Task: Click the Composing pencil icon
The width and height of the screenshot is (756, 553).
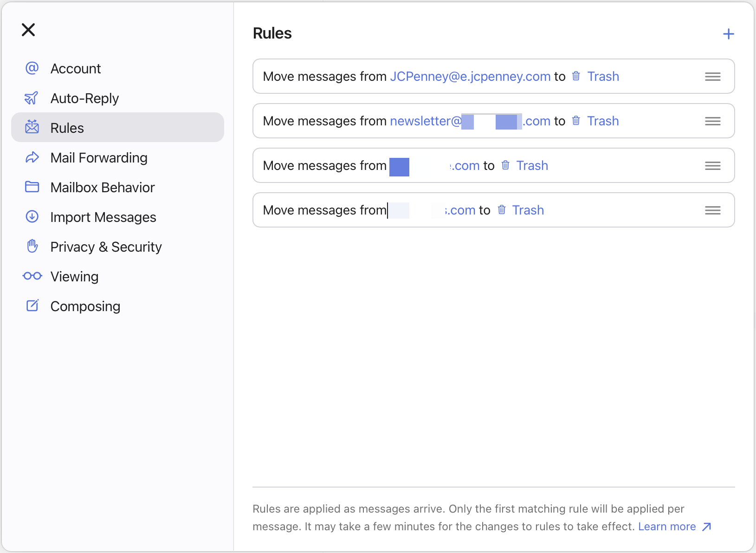Action: pos(32,306)
